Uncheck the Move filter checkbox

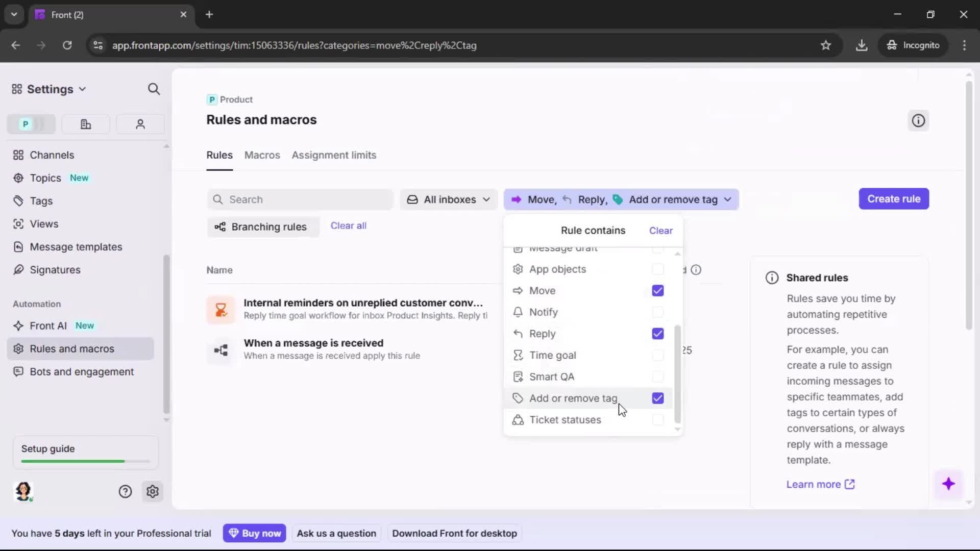[x=657, y=290]
